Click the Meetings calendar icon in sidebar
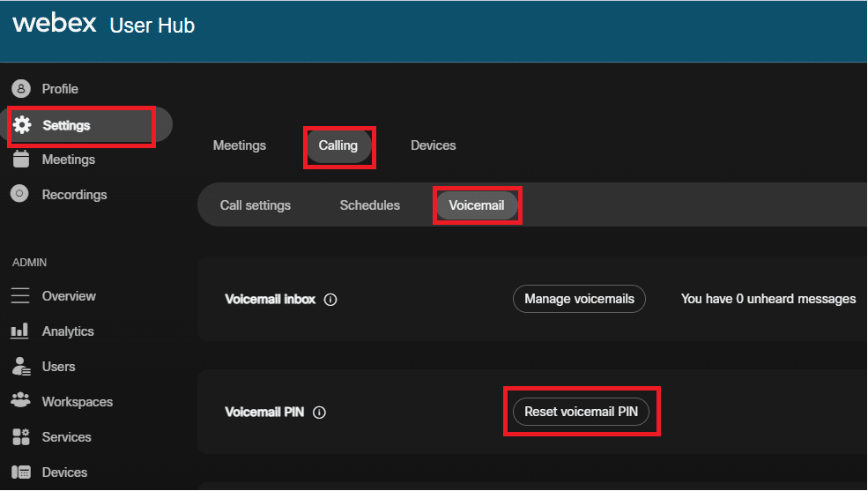This screenshot has height=491, width=868. [x=21, y=159]
